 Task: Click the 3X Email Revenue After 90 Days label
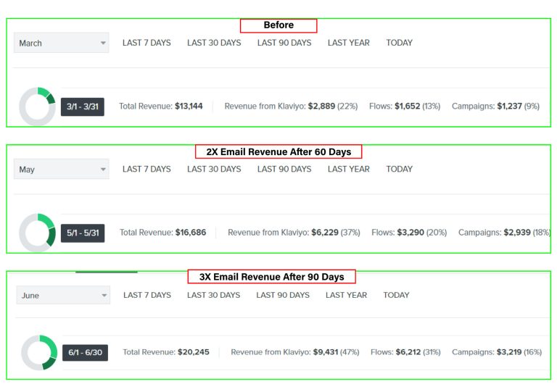coord(271,277)
